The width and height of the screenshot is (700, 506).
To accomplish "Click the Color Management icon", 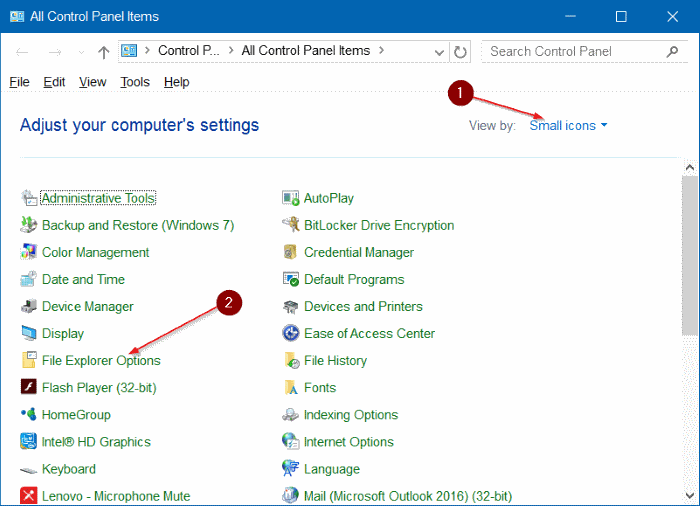I will (29, 252).
